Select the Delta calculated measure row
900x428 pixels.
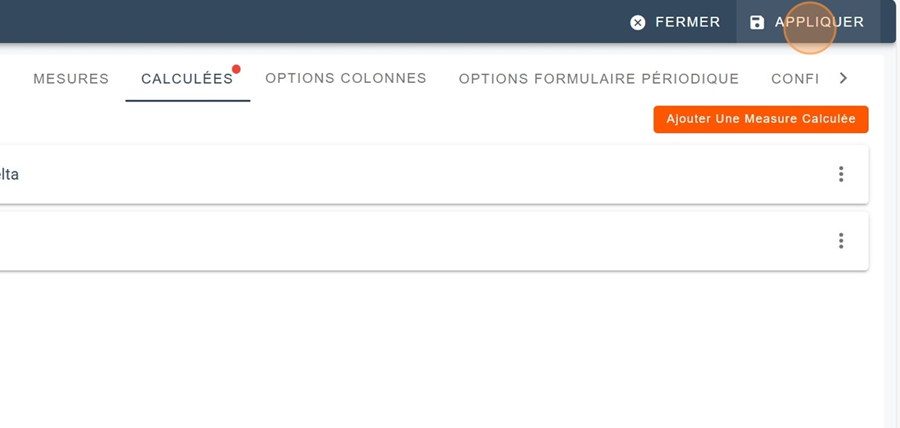point(400,174)
